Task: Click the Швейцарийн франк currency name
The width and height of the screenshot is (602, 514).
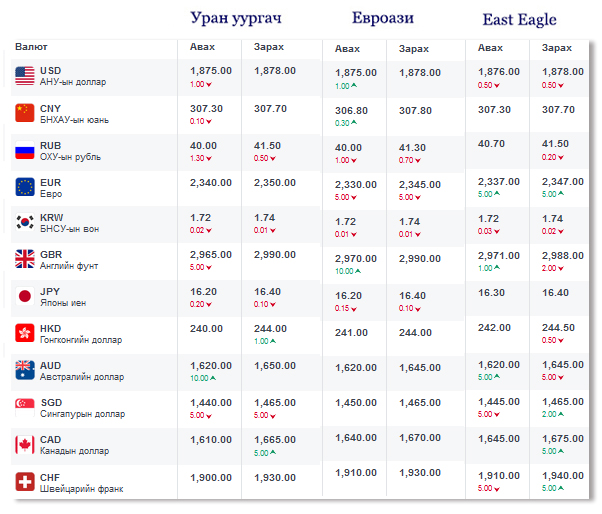Action: (x=82, y=488)
